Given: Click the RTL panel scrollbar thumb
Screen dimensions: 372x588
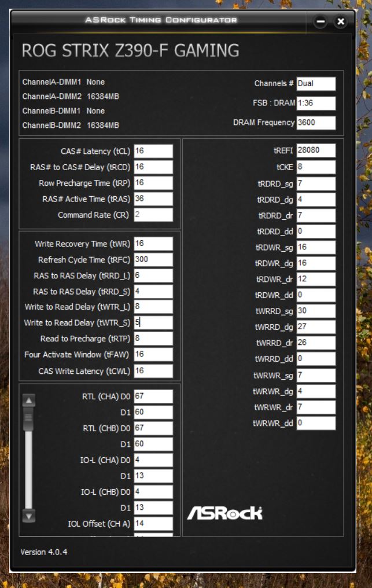Looking at the screenshot, I should [x=28, y=419].
